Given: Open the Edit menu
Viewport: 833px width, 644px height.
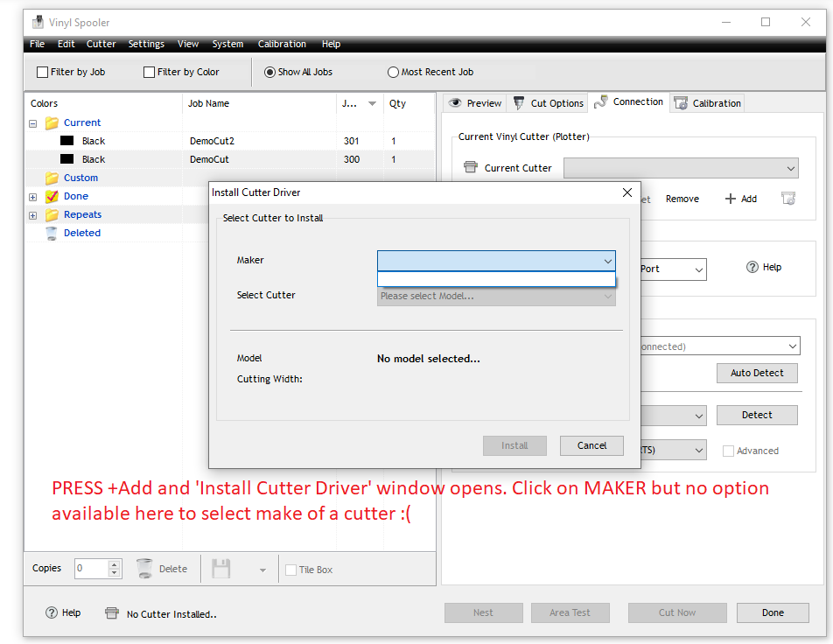Looking at the screenshot, I should pyautogui.click(x=66, y=44).
